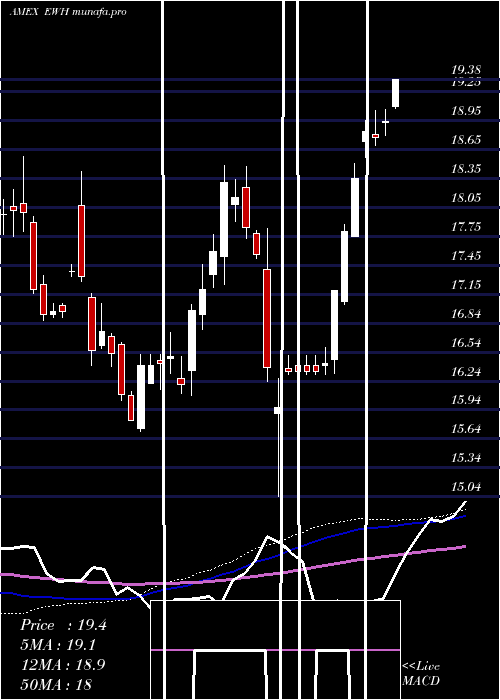Select the 18.65 price axis label
500x700 pixels.
point(466,140)
